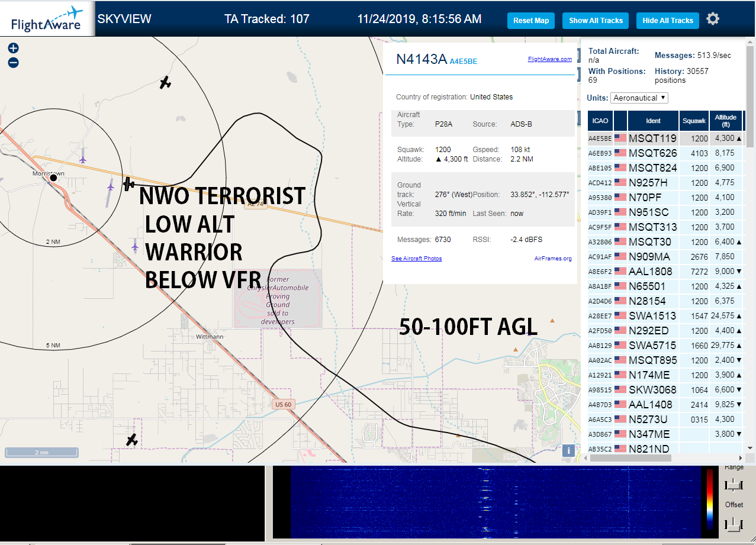
Task: Select the AAL1808 row
Action: click(x=665, y=272)
